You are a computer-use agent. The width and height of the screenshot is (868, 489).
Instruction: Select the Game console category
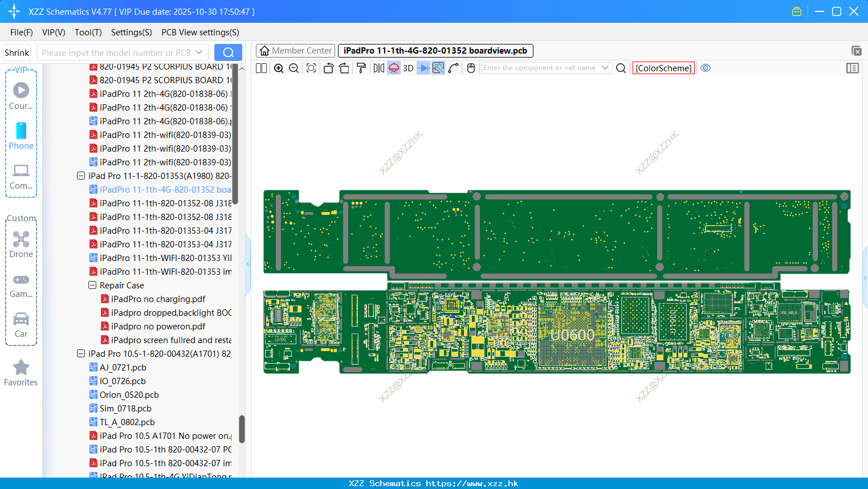click(21, 285)
